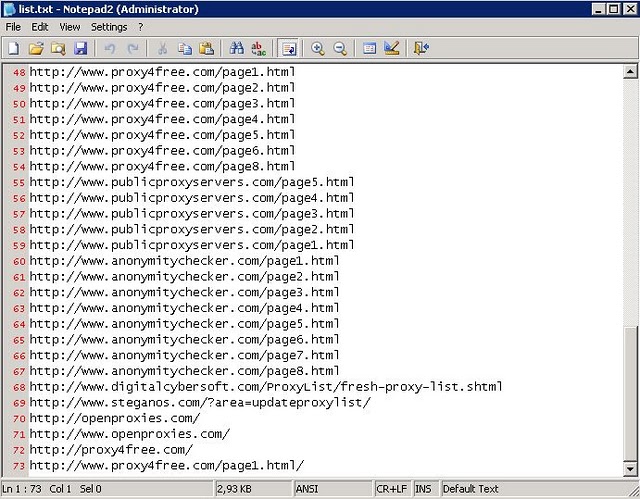Click line 51 proxy4free page4.html
The image size is (640, 499).
(x=162, y=119)
